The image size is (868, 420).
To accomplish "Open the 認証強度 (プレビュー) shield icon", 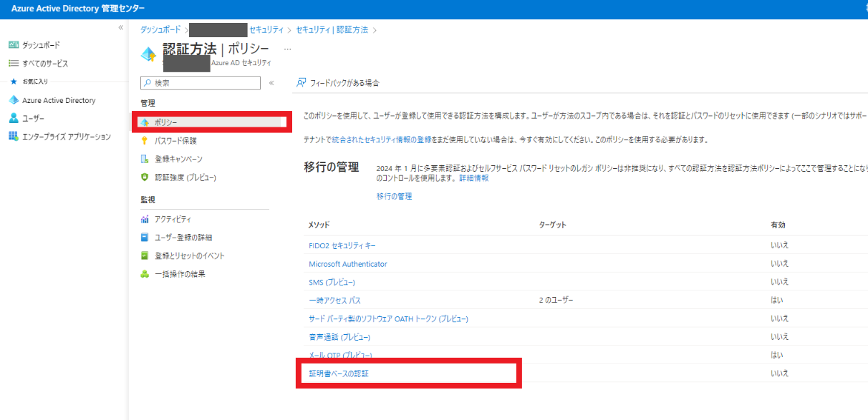I will [145, 177].
